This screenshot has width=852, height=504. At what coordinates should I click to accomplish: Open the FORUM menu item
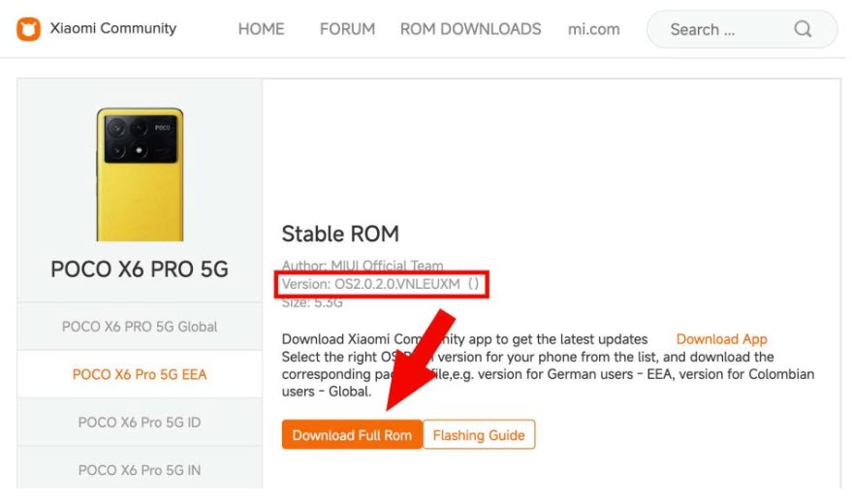347,29
